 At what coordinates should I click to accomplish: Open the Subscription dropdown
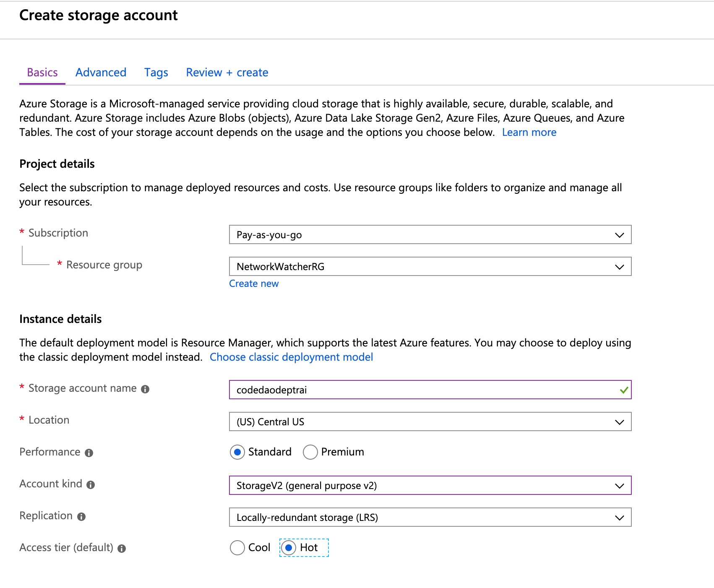(430, 235)
